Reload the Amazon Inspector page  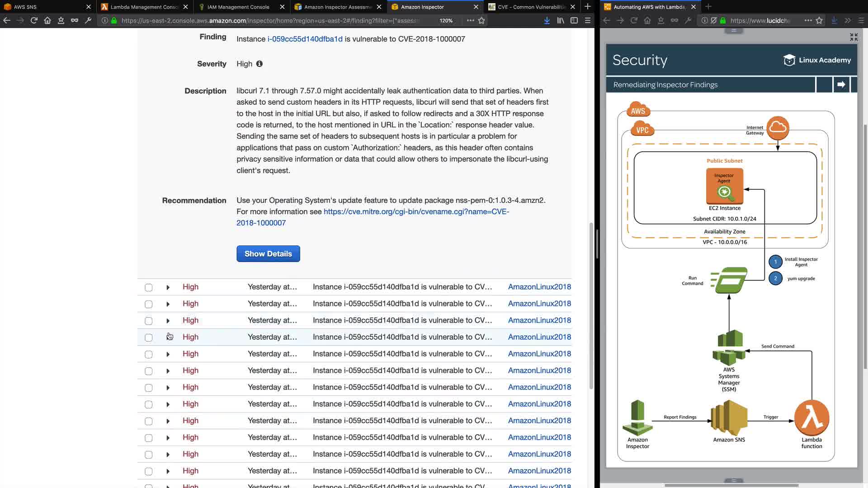[x=34, y=20]
